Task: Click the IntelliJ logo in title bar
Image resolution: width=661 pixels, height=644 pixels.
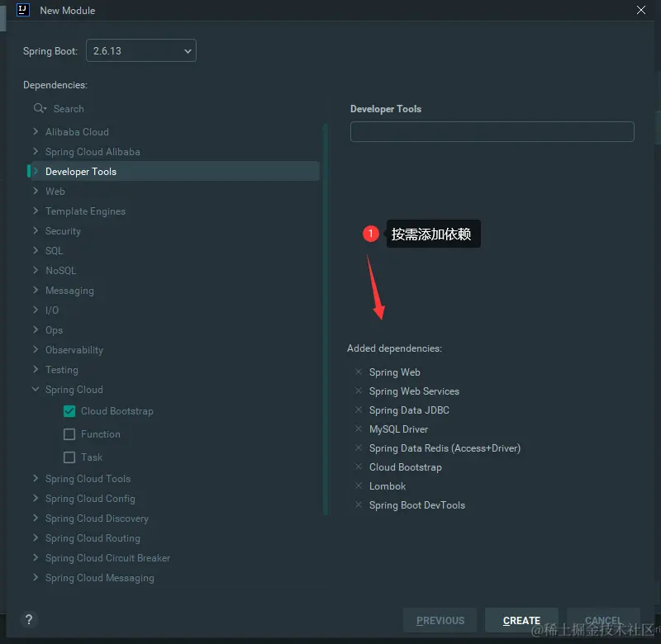Action: point(23,10)
